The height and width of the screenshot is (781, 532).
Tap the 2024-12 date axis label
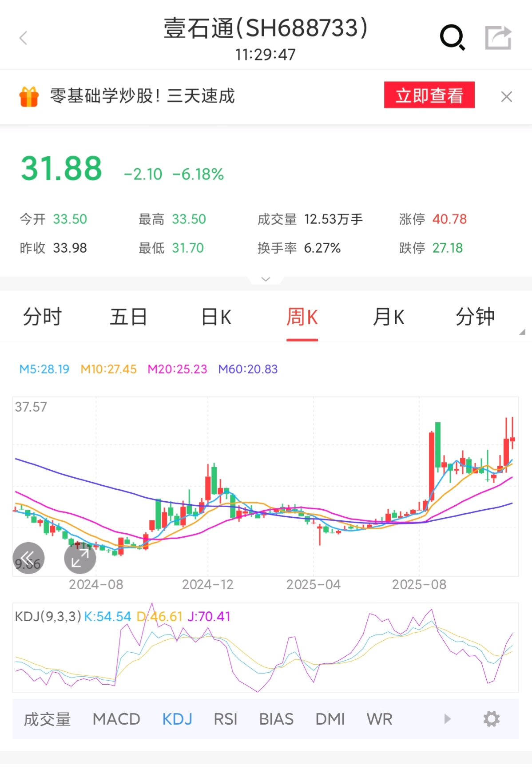208,584
